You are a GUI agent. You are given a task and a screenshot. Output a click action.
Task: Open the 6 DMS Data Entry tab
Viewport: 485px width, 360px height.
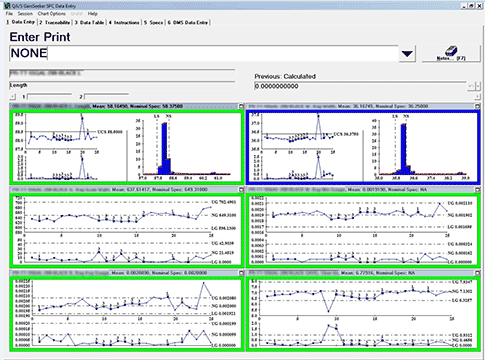click(188, 22)
